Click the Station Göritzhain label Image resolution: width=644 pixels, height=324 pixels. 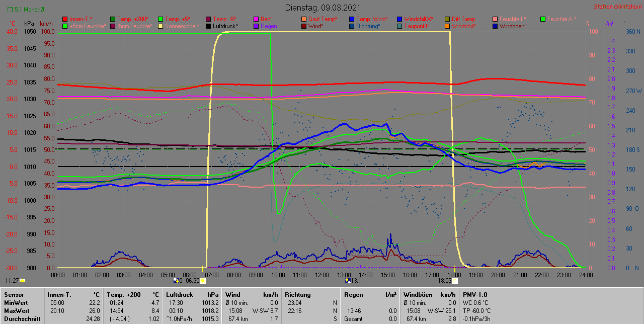click(617, 7)
